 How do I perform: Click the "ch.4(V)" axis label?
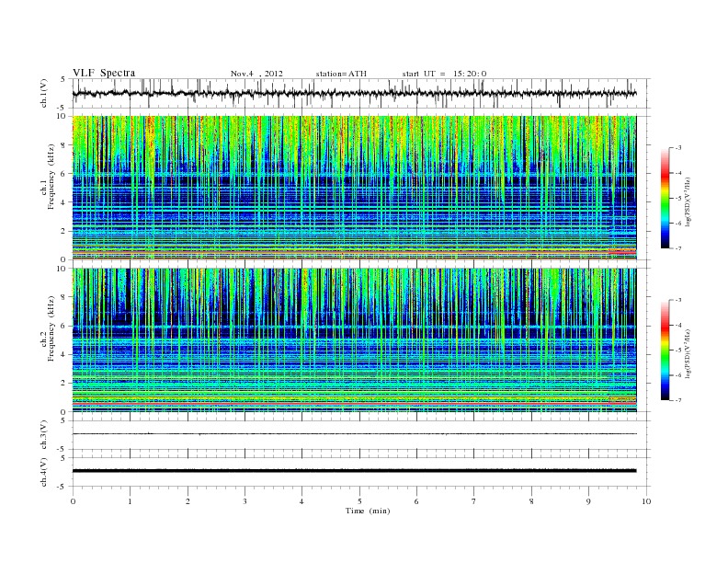point(44,472)
